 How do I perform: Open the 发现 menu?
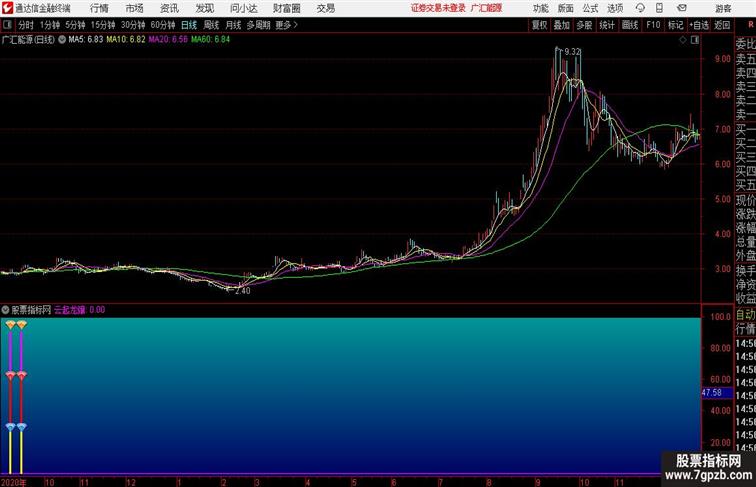click(204, 8)
